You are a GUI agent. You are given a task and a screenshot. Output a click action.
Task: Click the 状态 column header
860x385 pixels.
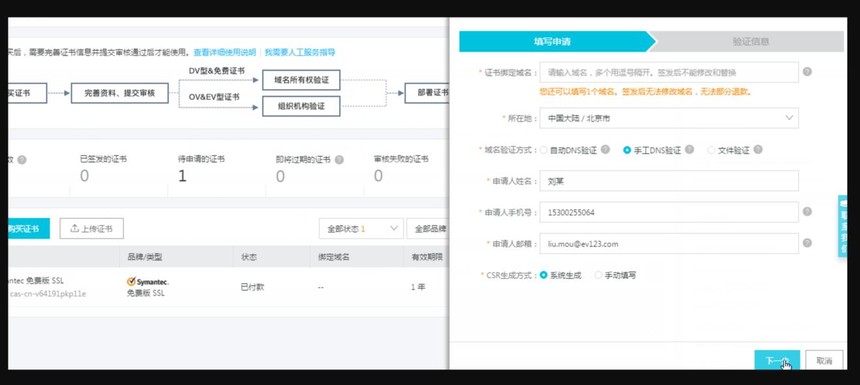point(248,257)
